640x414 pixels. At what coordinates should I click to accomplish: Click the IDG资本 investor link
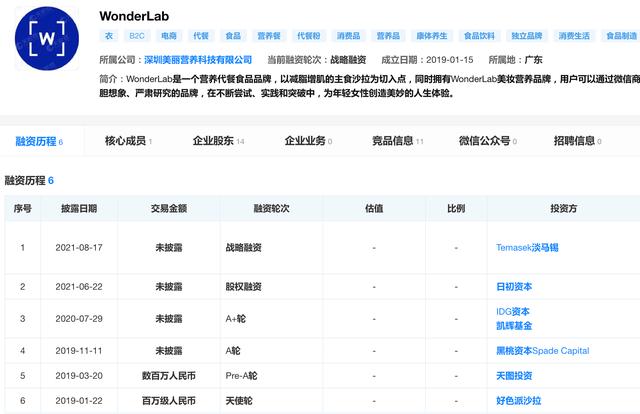click(x=513, y=312)
